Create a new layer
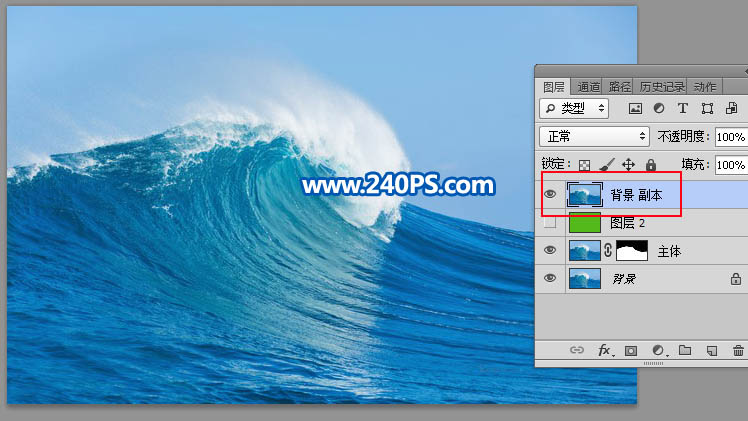The width and height of the screenshot is (748, 421). [x=712, y=351]
